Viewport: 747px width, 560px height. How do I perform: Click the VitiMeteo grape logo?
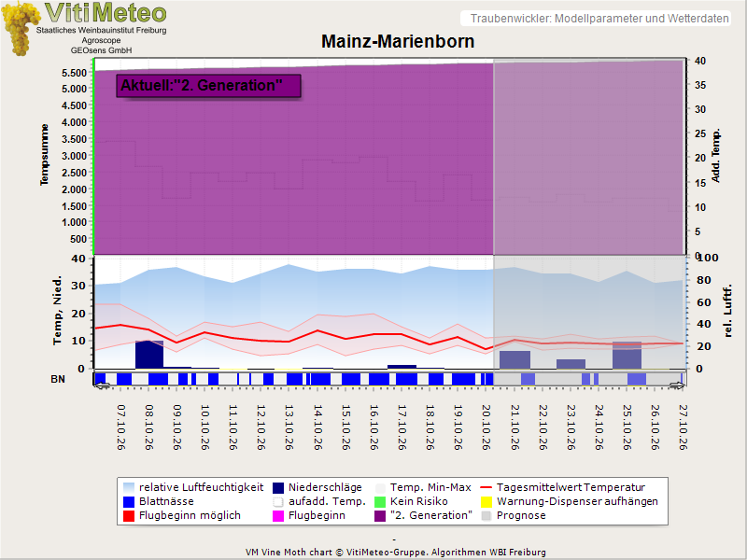[x=20, y=29]
